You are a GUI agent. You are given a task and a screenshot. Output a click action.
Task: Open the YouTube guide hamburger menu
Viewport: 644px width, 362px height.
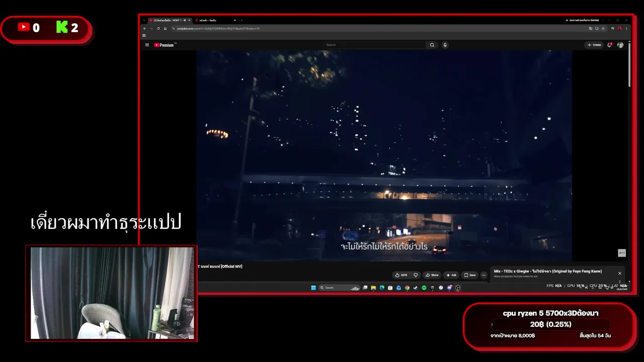(147, 45)
